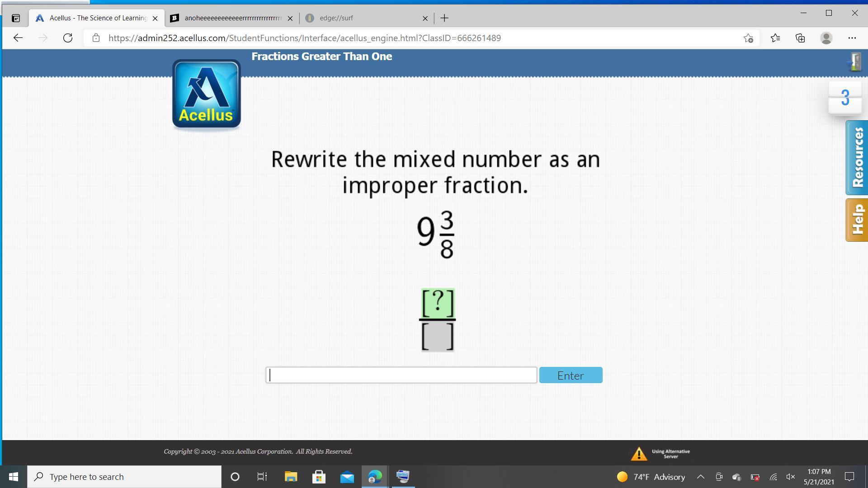
Task: Select the green numerator placeholder box
Action: [438, 303]
